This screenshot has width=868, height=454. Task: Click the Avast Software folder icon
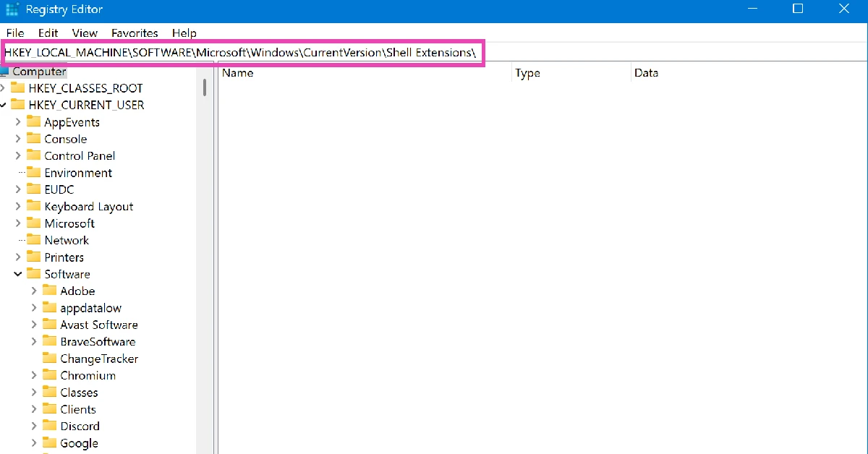click(x=49, y=325)
